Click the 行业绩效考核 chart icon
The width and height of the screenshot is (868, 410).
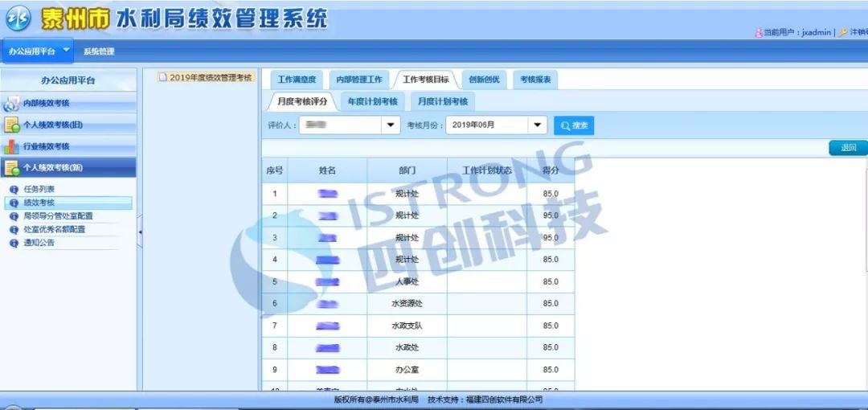tap(11, 146)
